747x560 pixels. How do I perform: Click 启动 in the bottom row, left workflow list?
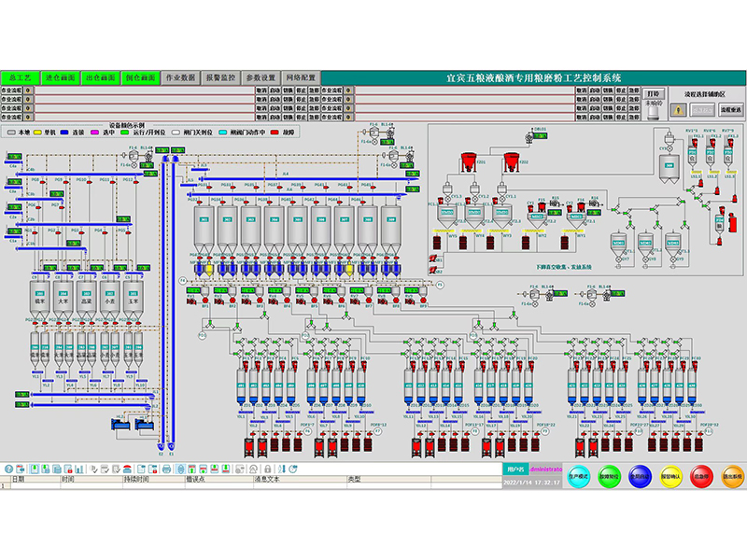point(275,117)
